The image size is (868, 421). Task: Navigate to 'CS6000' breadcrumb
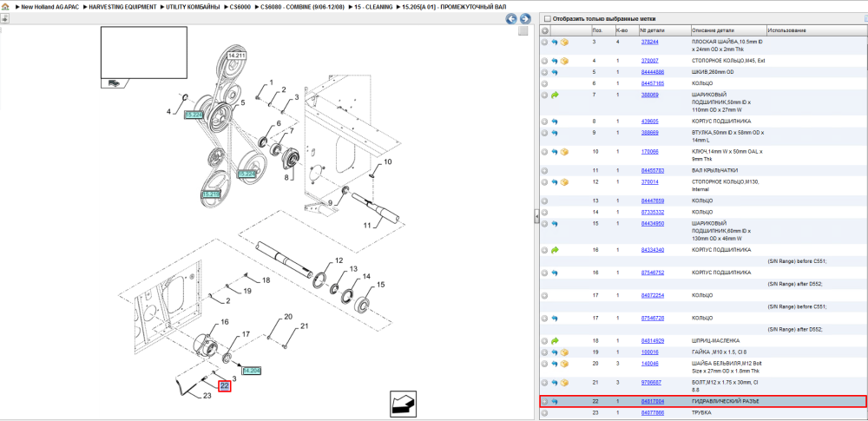tap(242, 7)
